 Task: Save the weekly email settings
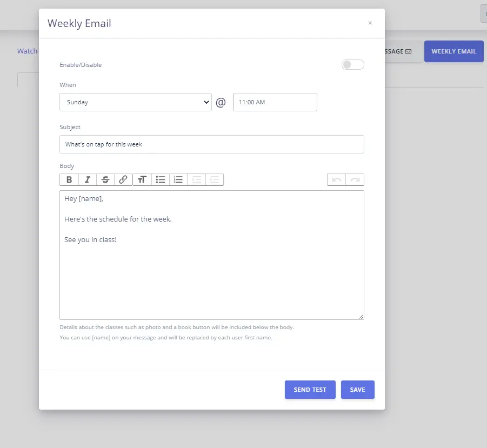click(x=357, y=390)
